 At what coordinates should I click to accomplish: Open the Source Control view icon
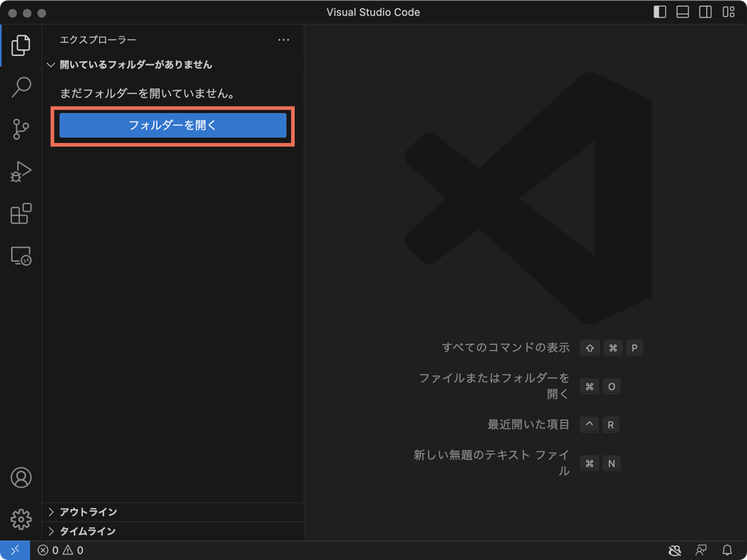[21, 128]
